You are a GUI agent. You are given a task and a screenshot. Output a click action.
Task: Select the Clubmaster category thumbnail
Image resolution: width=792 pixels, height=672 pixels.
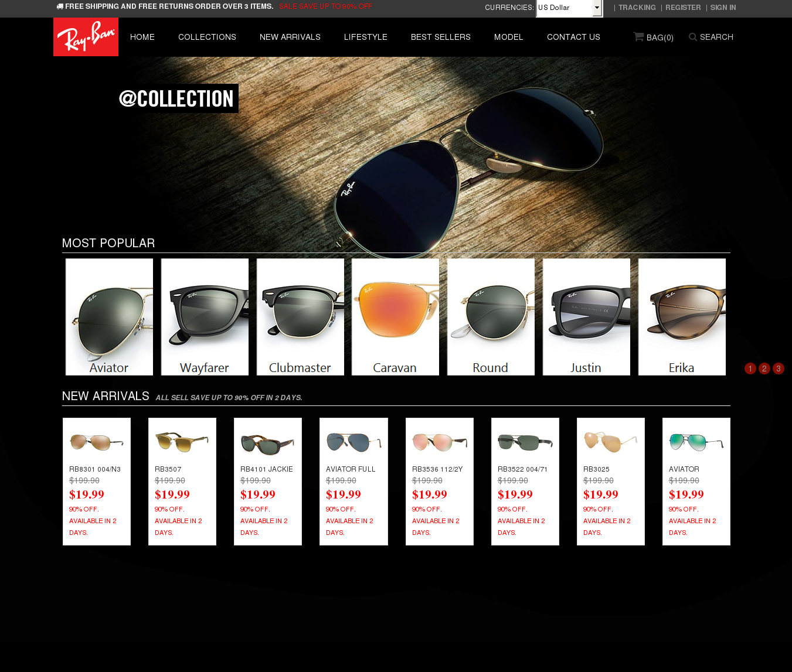pyautogui.click(x=300, y=317)
